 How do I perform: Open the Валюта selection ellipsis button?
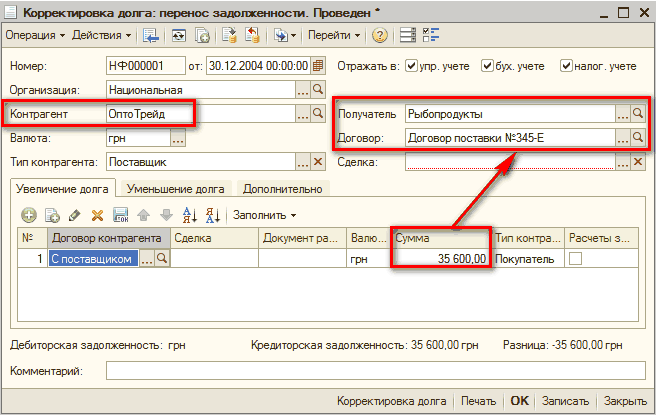click(178, 138)
